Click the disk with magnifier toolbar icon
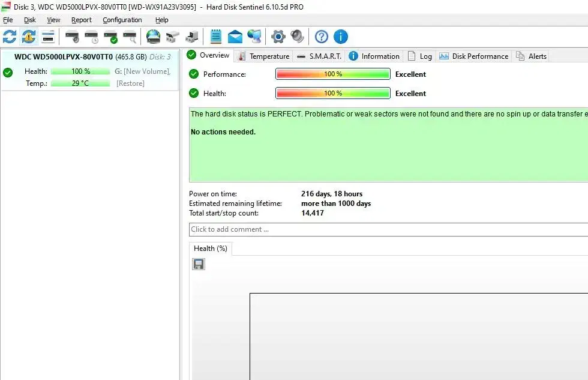This screenshot has height=380, width=588. tap(130, 37)
